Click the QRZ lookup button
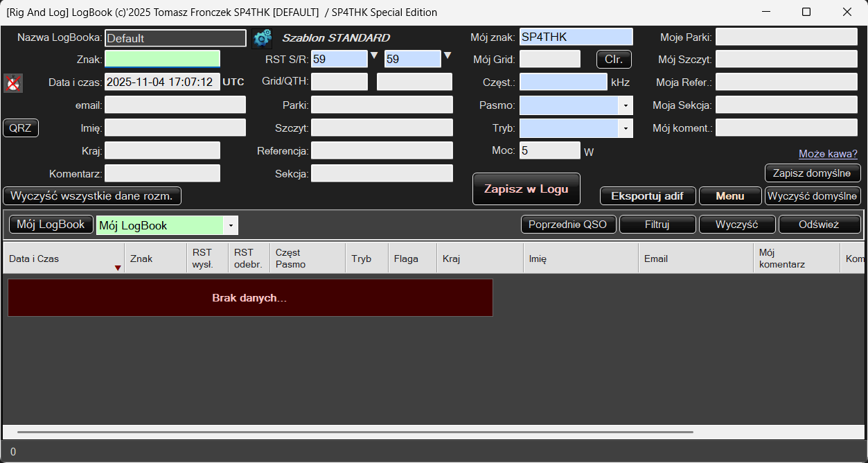868x463 pixels. pyautogui.click(x=21, y=128)
